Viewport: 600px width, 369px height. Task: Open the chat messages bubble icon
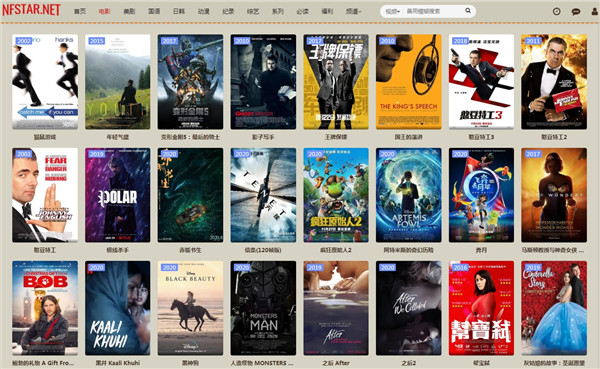tap(576, 11)
